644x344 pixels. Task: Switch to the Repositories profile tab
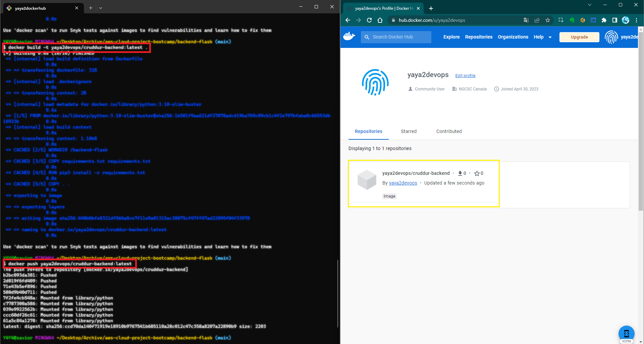[368, 131]
